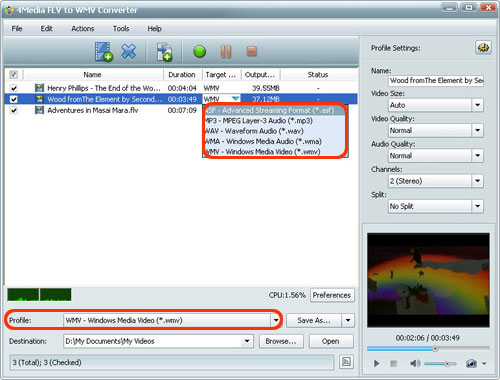
Task: Click the Add video file icon
Action: click(x=104, y=52)
